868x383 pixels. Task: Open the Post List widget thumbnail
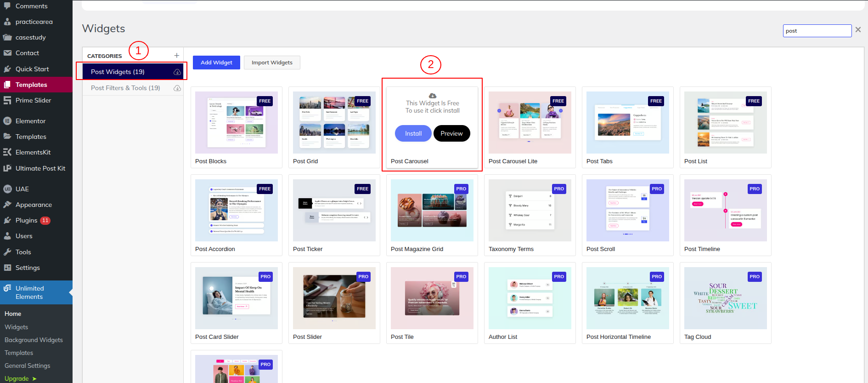(x=726, y=122)
